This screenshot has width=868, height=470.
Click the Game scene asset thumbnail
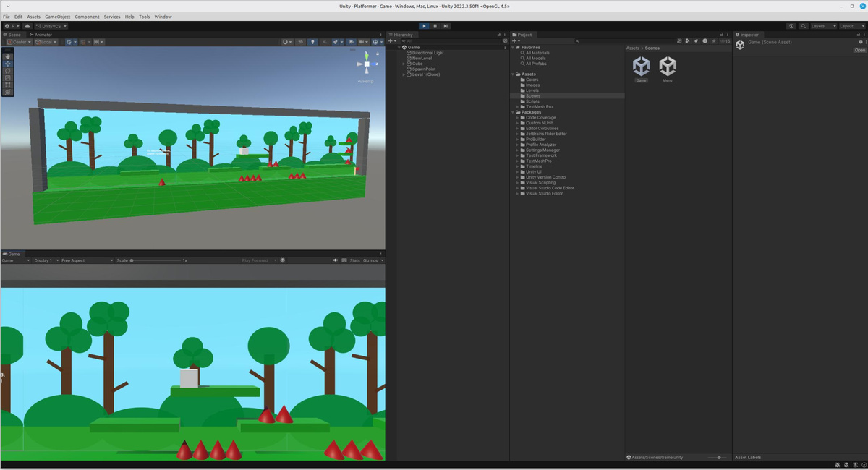click(641, 67)
